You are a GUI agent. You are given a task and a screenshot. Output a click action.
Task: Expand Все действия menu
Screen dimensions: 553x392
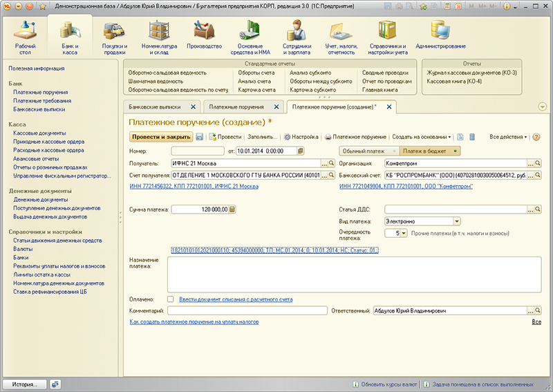click(508, 137)
